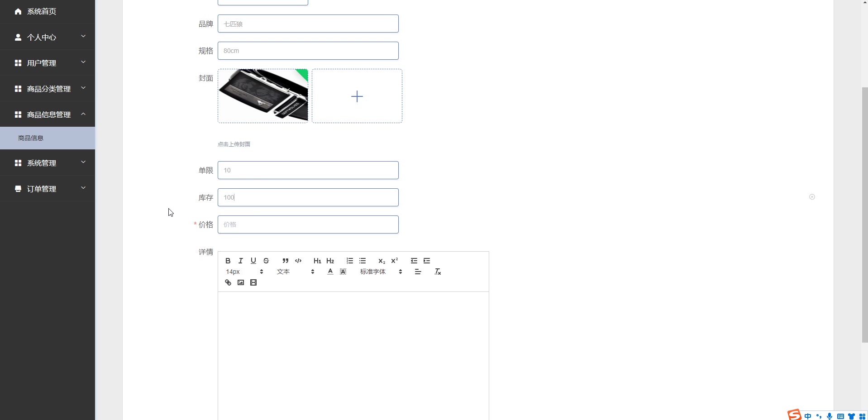Toggle superscript formatting
Viewport: 868px width, 420px height.
(395, 261)
